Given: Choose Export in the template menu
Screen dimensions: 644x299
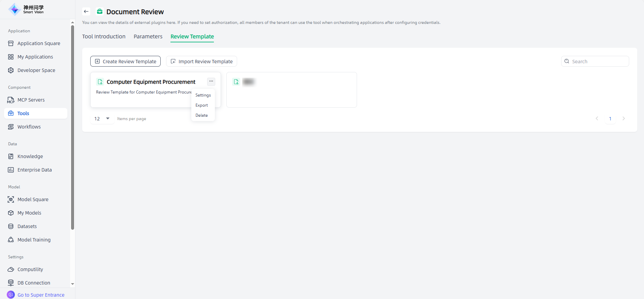Looking at the screenshot, I should point(202,105).
